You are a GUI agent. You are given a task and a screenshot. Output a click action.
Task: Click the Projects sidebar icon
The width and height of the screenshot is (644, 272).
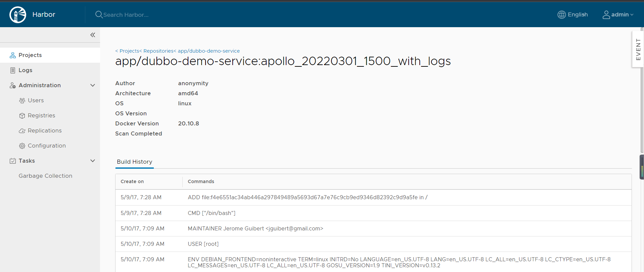pyautogui.click(x=13, y=55)
